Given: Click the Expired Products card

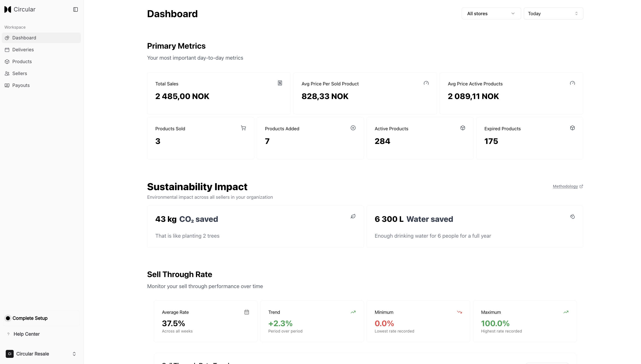Looking at the screenshot, I should coord(529,138).
